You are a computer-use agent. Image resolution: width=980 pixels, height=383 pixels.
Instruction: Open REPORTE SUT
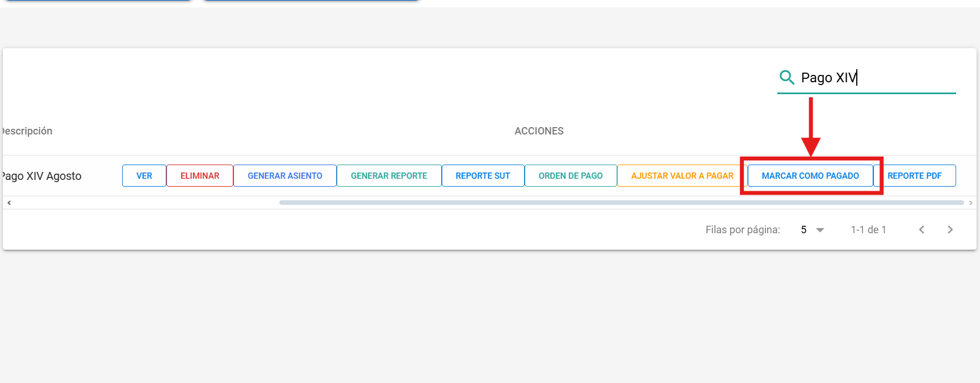coord(483,176)
